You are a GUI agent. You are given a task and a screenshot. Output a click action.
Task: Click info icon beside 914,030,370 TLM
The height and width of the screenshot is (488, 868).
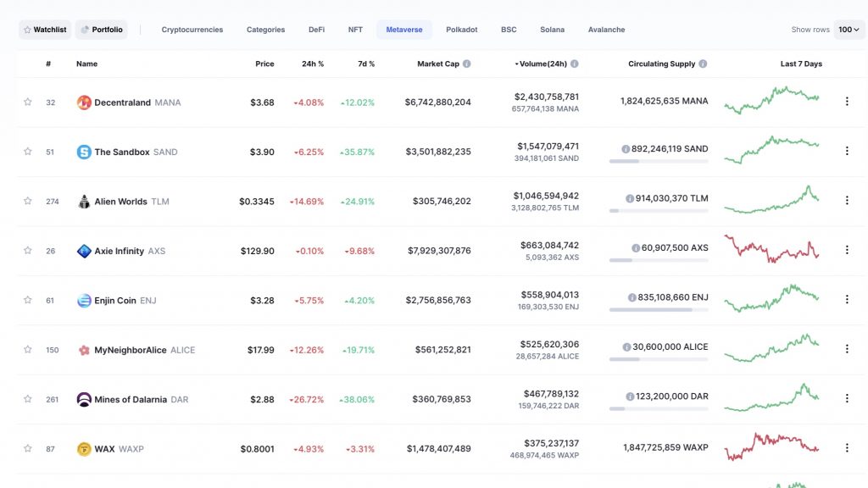coord(630,198)
